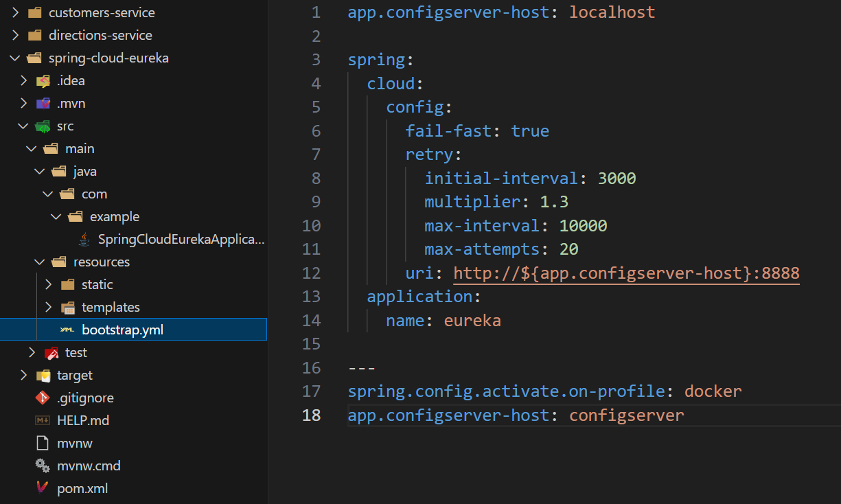This screenshot has height=504, width=841.
Task: Expand the customers-service folder
Action: point(15,13)
